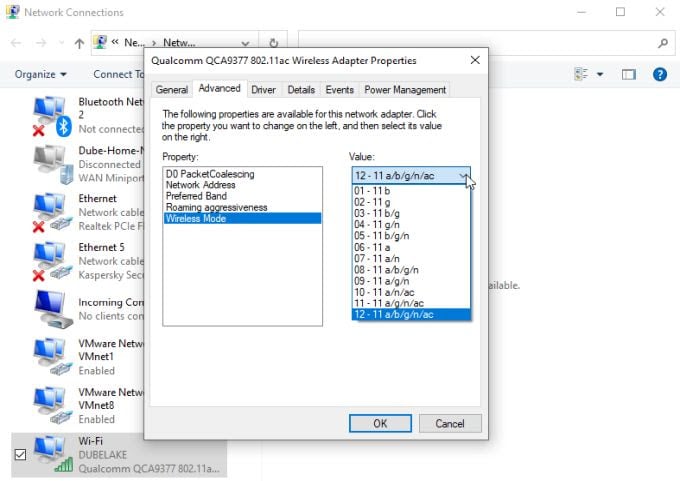This screenshot has height=481, width=680.
Task: Open the Organize dropdown menu
Action: [41, 74]
